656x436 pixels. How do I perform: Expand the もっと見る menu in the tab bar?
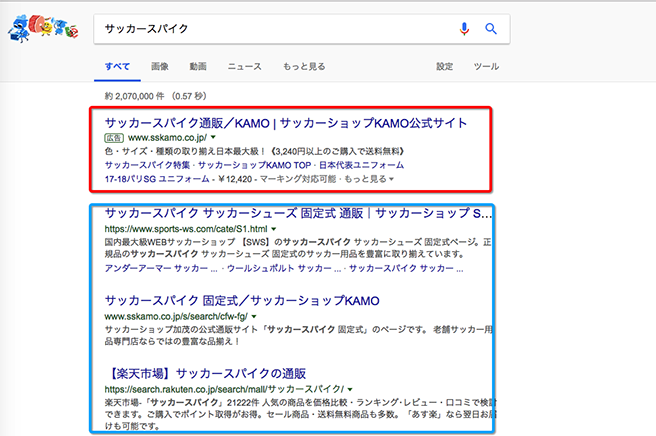point(303,67)
